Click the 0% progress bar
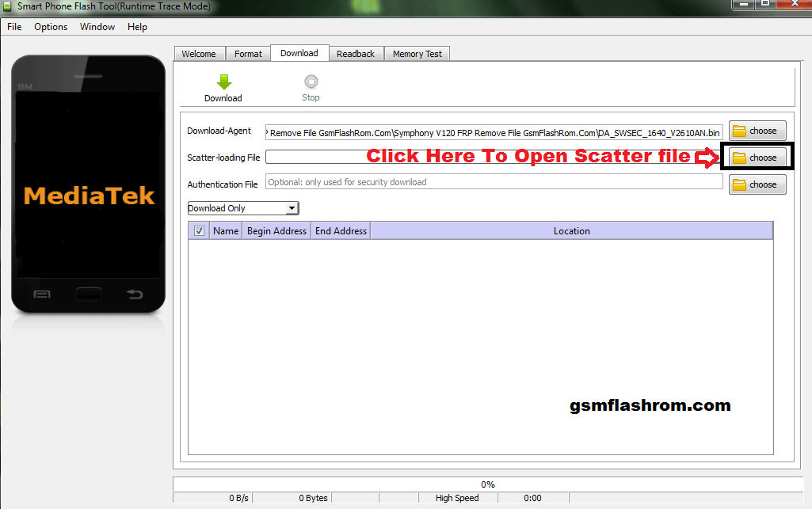812x509 pixels. [488, 484]
